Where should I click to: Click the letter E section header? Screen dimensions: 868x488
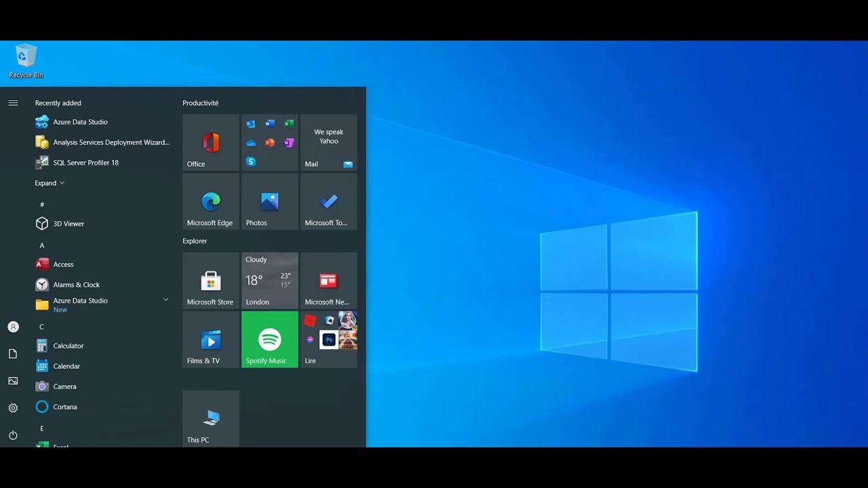point(42,428)
